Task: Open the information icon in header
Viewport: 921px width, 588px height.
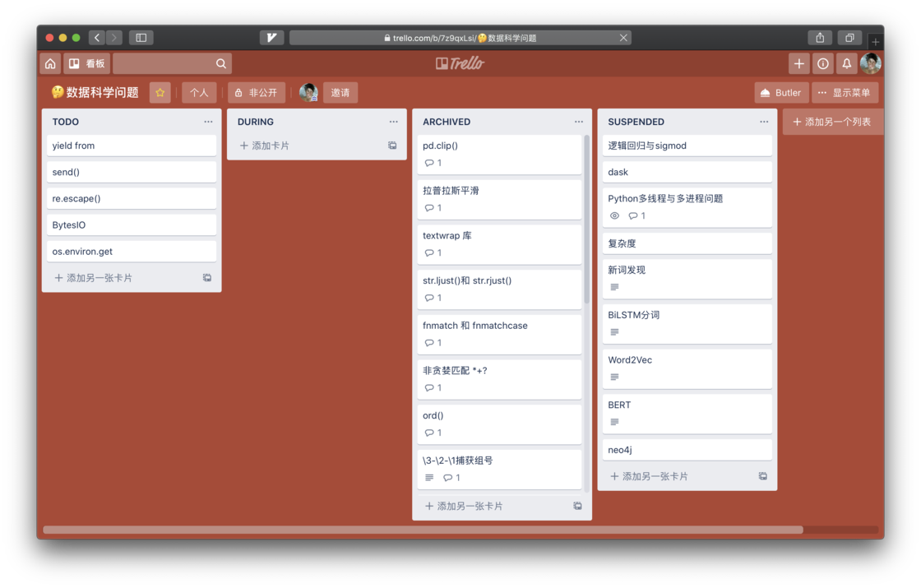Action: point(823,63)
